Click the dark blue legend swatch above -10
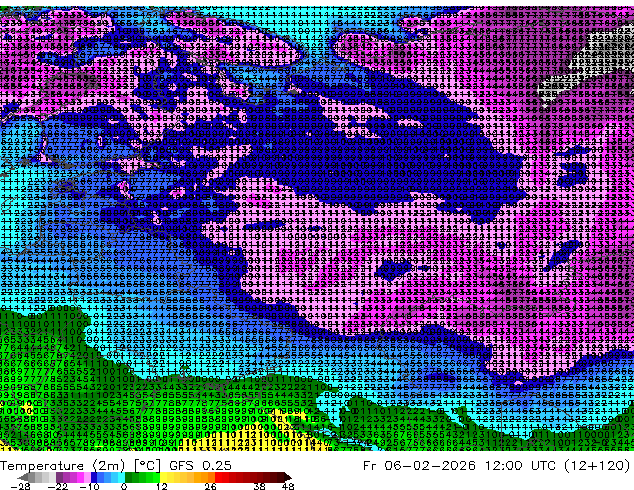Viewport: 634px width, 490px height. click(x=94, y=477)
